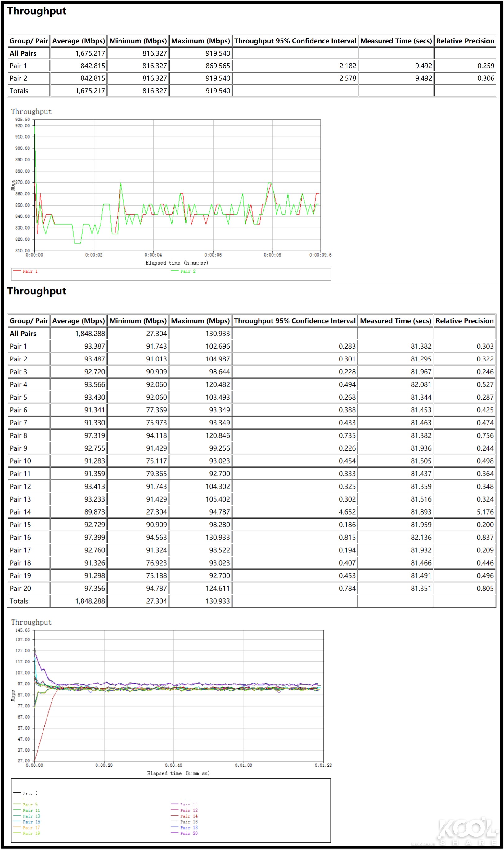Click the Pair 14 legend entry
This screenshot has height=850, width=504.
(x=184, y=816)
